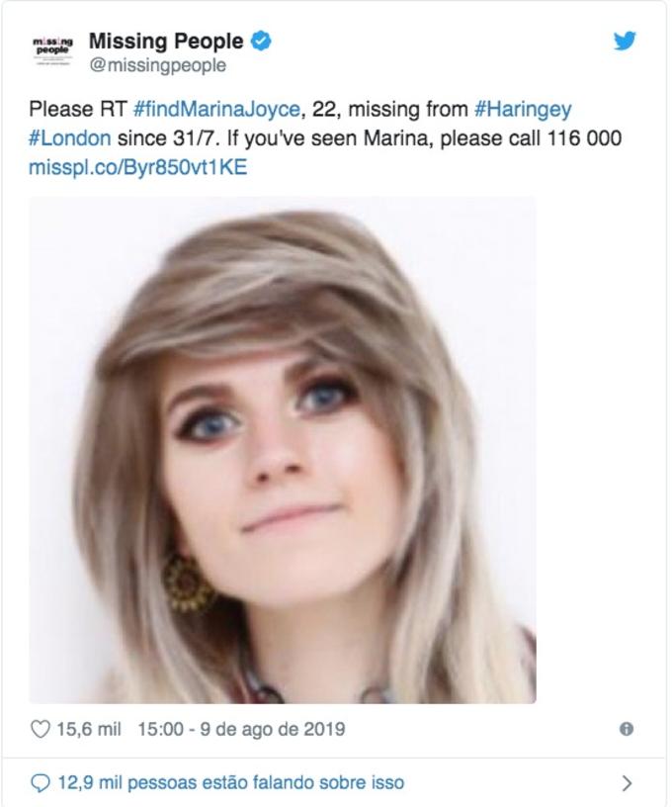Image resolution: width=672 pixels, height=807 pixels.
Task: Open the #findMarinaJoyce hashtag
Action: (x=216, y=109)
